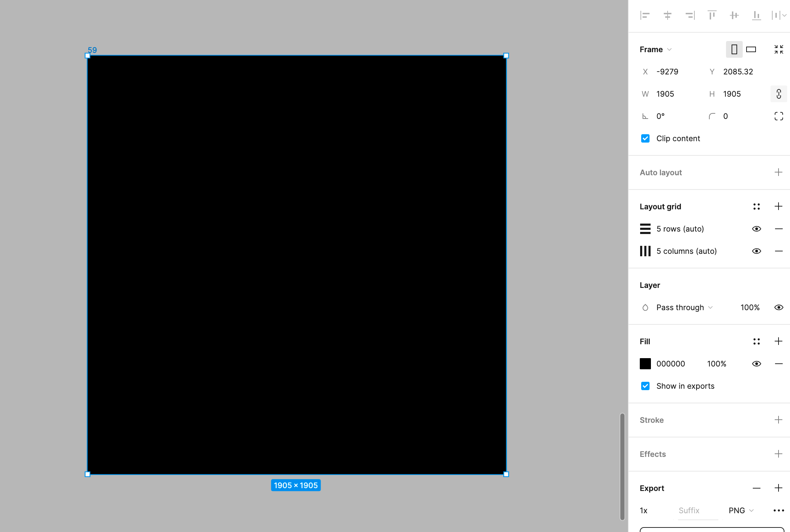Toggle visibility of 5 rows grid

pyautogui.click(x=756, y=228)
